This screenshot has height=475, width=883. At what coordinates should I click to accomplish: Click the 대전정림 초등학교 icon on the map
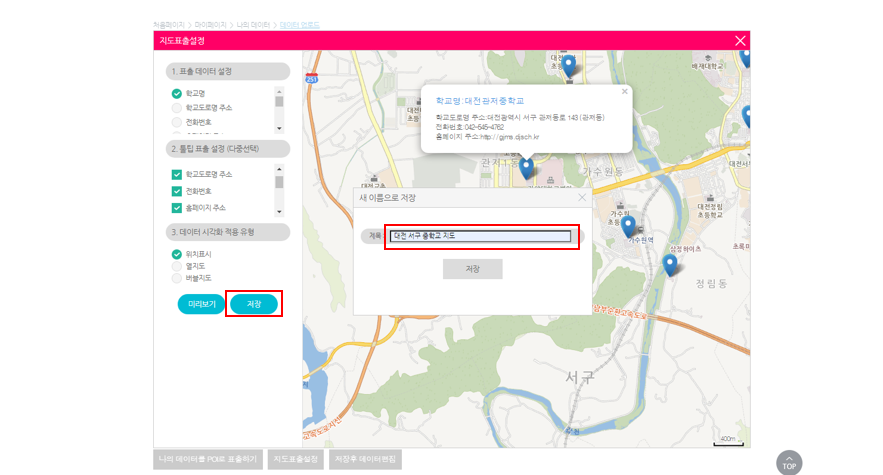coord(710,197)
